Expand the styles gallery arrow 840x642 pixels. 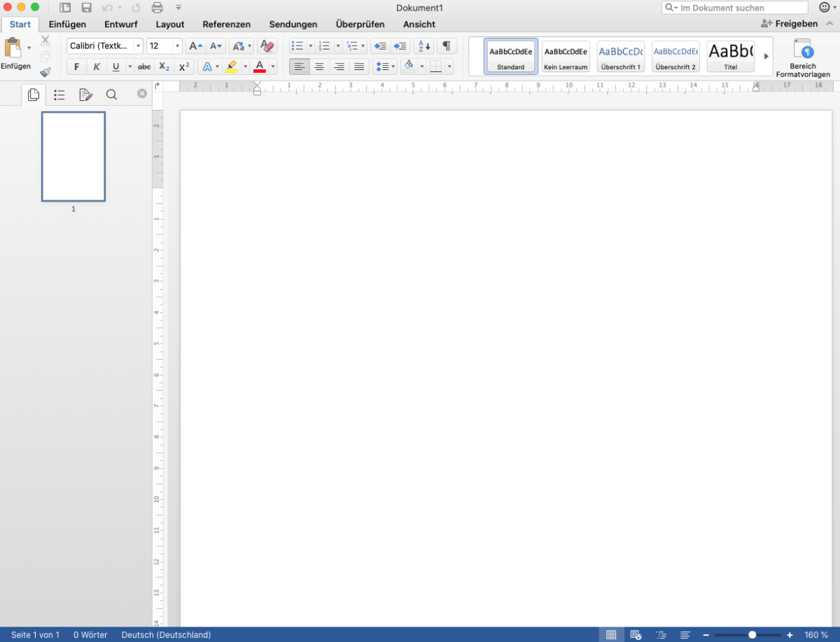click(766, 56)
